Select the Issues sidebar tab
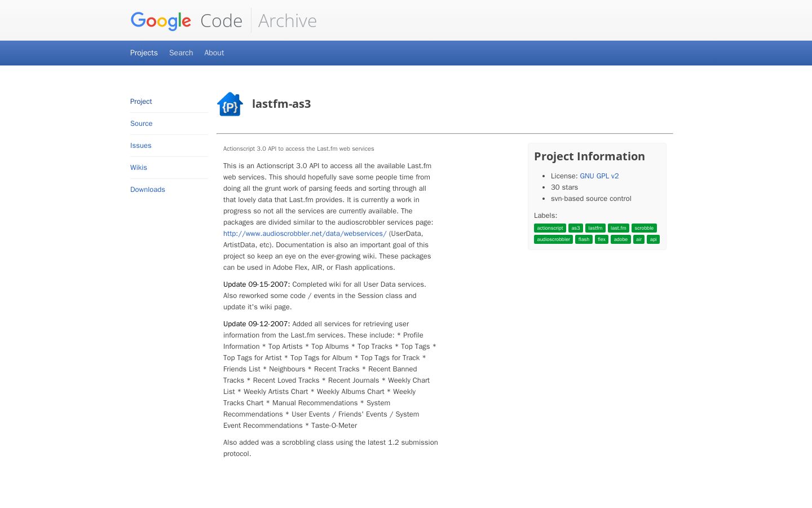The width and height of the screenshot is (812, 508). [141, 146]
